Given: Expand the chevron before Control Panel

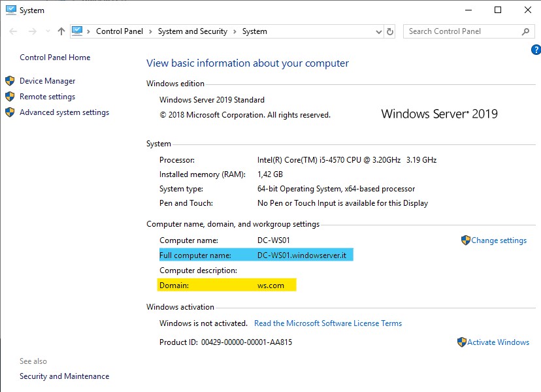Looking at the screenshot, I should pyautogui.click(x=89, y=31).
